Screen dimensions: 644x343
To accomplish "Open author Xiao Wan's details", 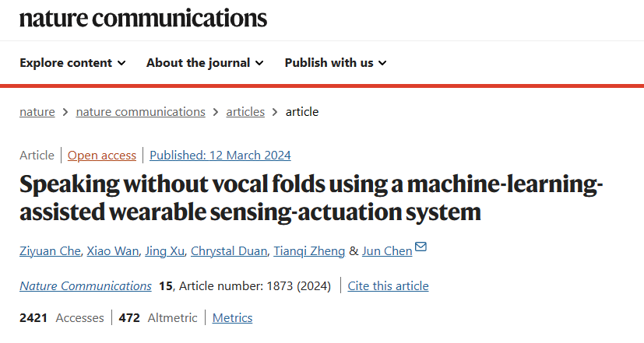I will pyautogui.click(x=113, y=251).
